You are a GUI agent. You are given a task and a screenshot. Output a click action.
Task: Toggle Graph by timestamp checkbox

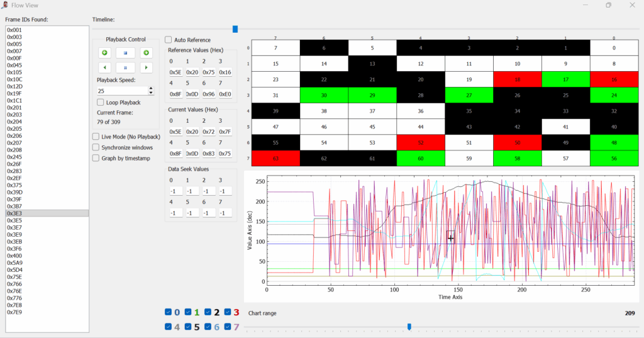[x=96, y=158]
